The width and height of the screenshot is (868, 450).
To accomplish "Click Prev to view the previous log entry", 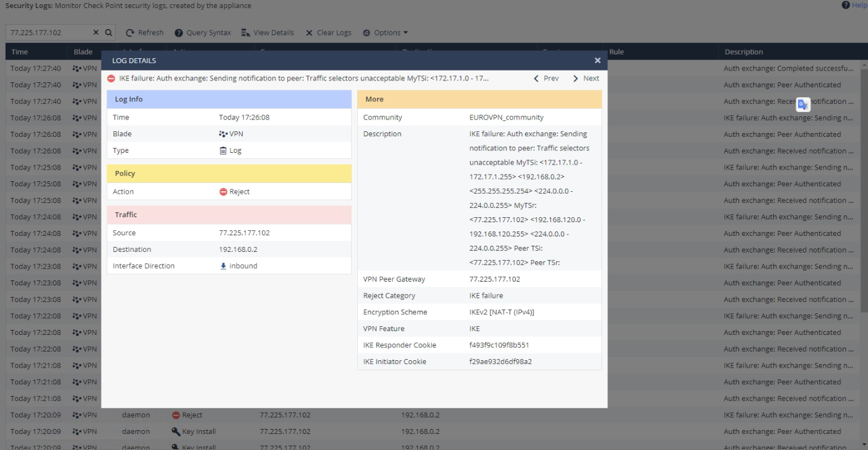I will (x=547, y=78).
